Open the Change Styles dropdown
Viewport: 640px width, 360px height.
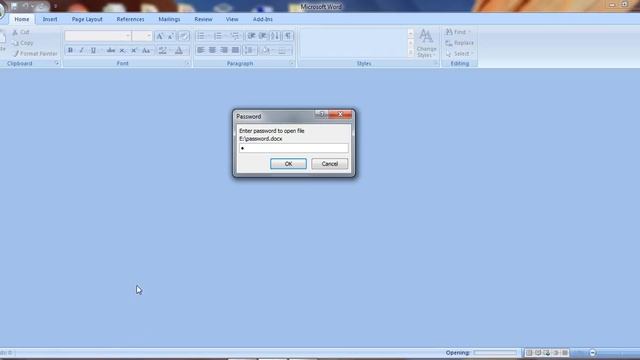coord(427,43)
